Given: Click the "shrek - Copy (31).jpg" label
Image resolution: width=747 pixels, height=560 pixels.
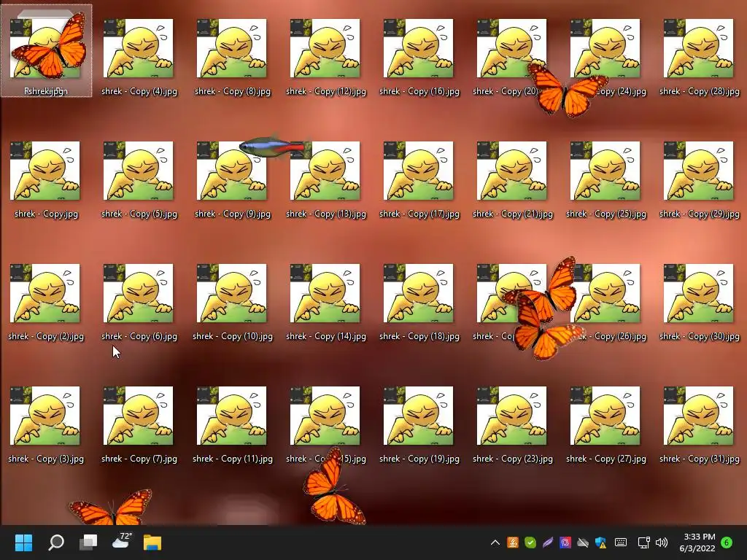Looking at the screenshot, I should tap(700, 459).
